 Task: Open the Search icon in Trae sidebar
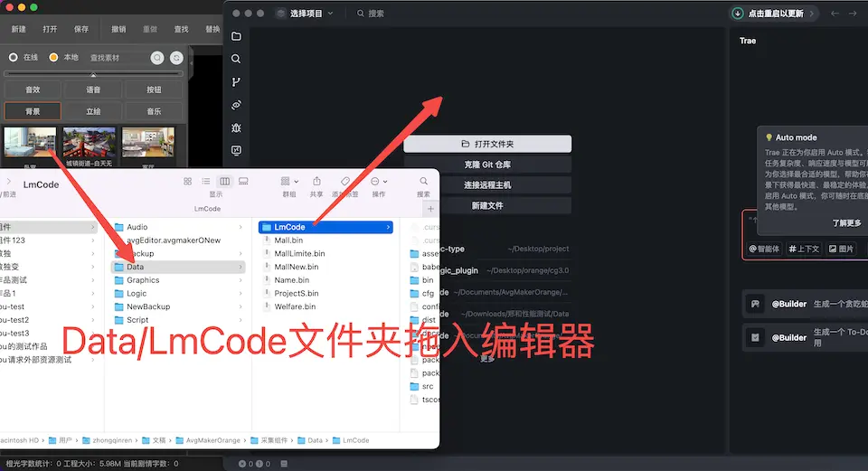236,60
